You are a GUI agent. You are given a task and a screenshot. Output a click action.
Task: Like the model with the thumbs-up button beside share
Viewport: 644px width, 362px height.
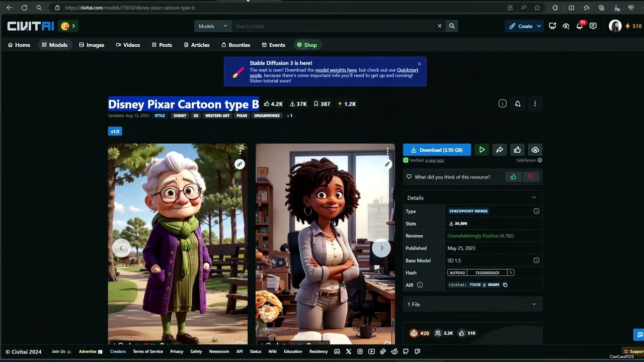[x=517, y=150]
